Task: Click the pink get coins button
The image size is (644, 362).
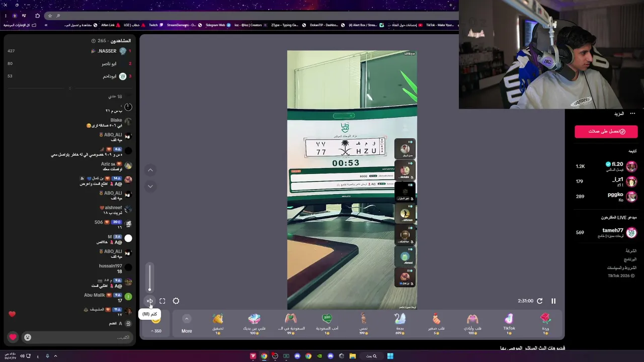Action: (x=606, y=131)
